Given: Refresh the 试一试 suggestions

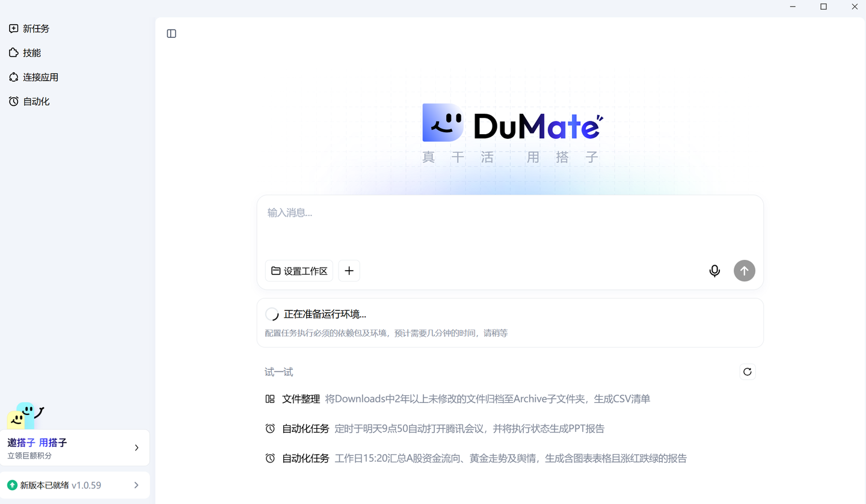Looking at the screenshot, I should coord(748,372).
